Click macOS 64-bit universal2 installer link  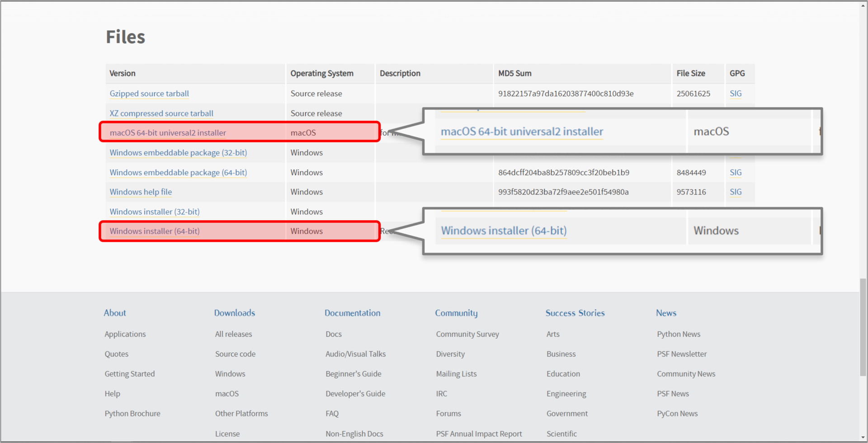[168, 133]
